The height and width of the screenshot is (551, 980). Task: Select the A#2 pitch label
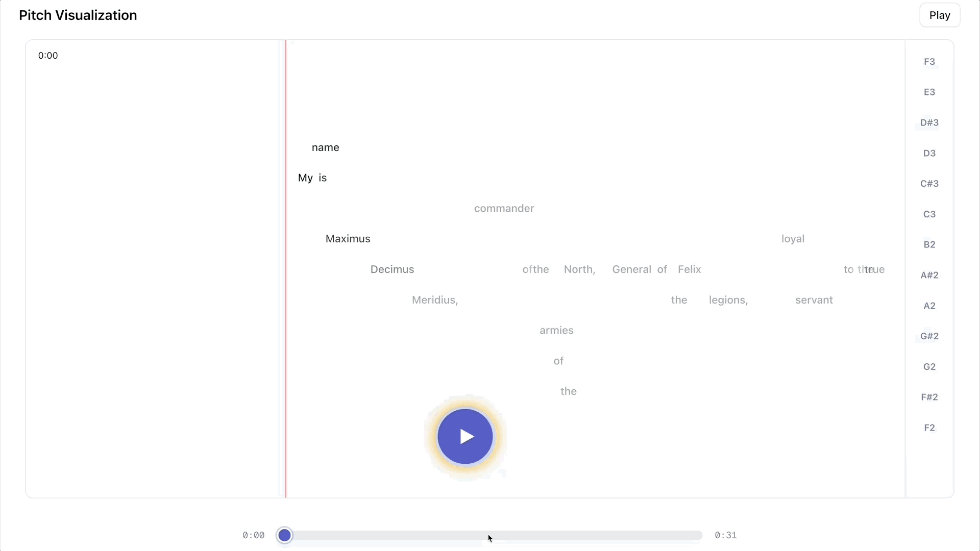click(x=929, y=275)
